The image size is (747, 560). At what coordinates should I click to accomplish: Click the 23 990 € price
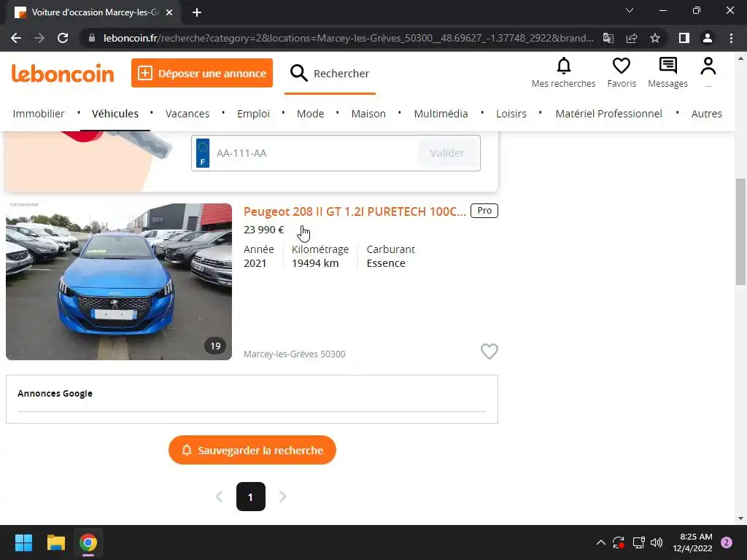coord(263,230)
